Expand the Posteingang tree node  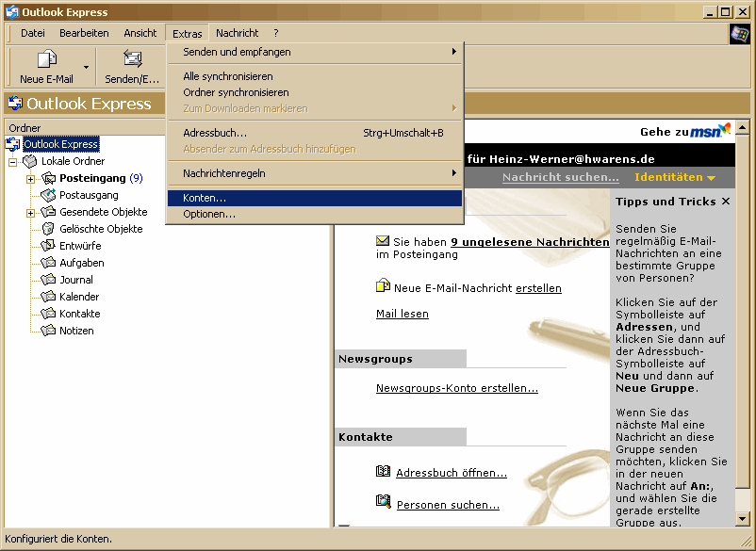click(30, 179)
